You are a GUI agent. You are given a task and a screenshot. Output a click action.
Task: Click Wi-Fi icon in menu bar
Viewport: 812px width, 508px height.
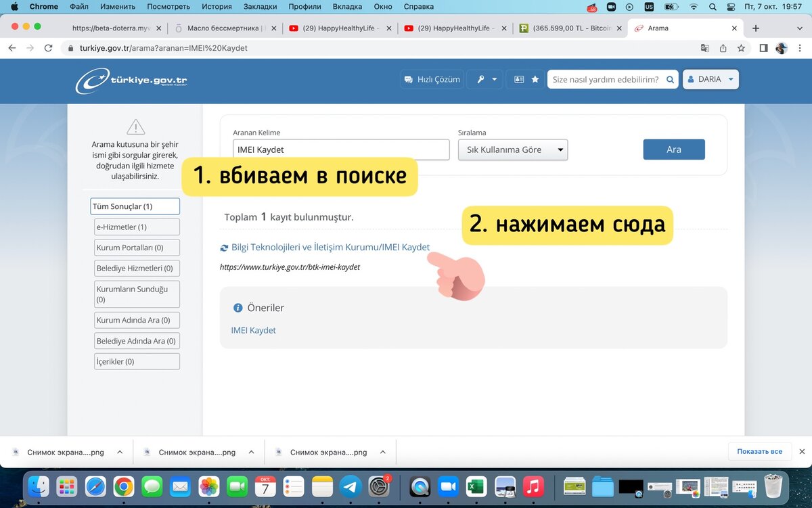pyautogui.click(x=693, y=7)
